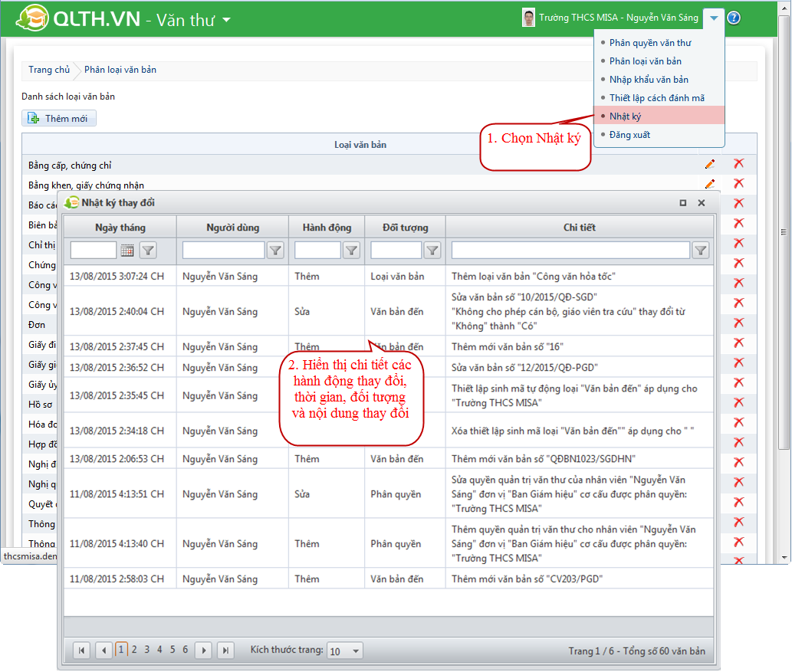This screenshot has height=672, width=792.
Task: Select 'Phân quyền văn thư' menu item
Action: [650, 43]
